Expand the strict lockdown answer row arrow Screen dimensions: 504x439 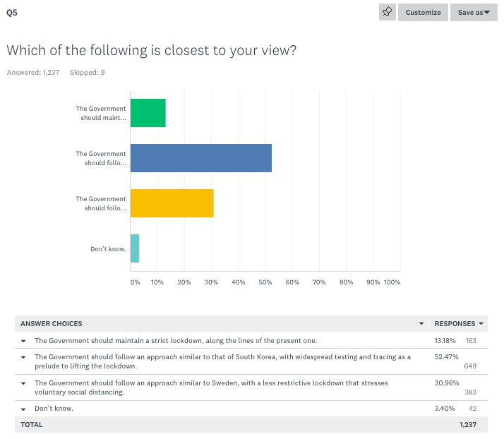pos(23,341)
